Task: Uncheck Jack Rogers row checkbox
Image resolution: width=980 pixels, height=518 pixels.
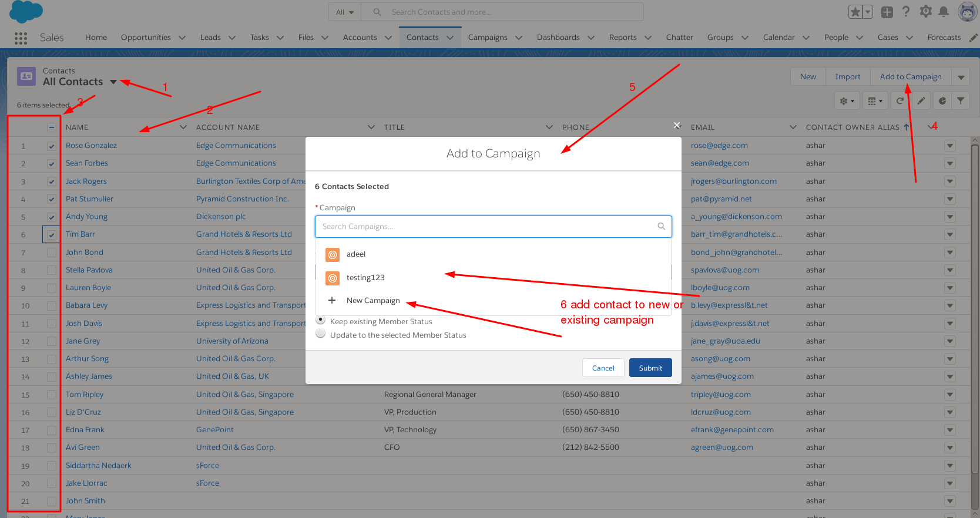Action: click(x=52, y=181)
